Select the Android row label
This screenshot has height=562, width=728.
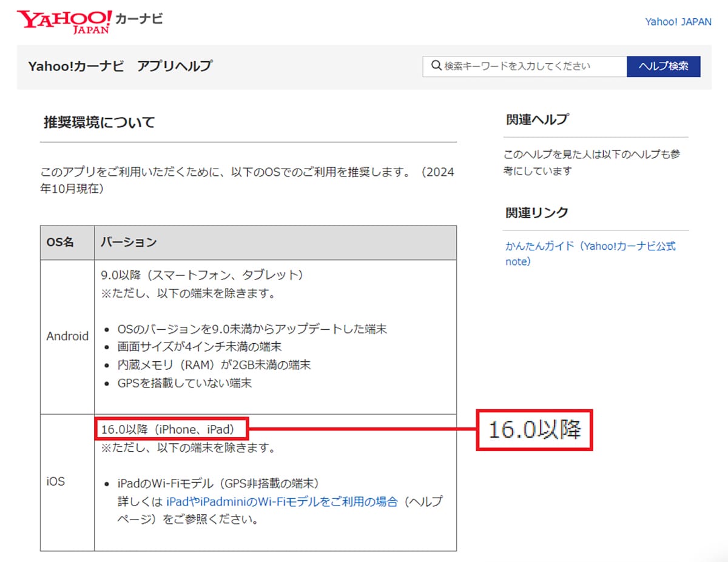pos(67,336)
